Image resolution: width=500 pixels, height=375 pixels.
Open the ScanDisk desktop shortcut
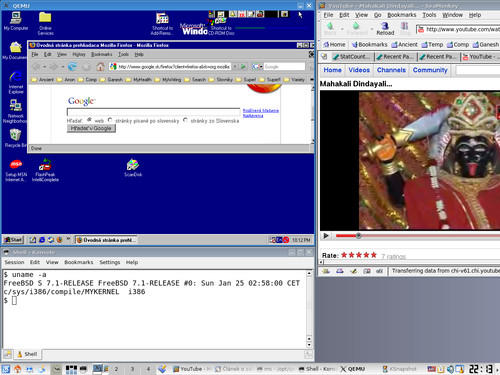click(x=133, y=168)
